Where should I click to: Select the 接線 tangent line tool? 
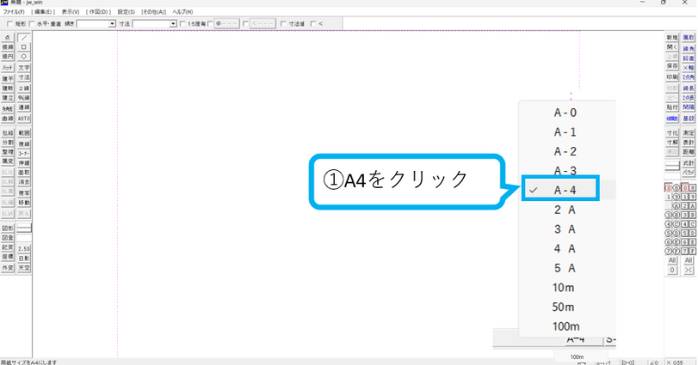(8, 47)
